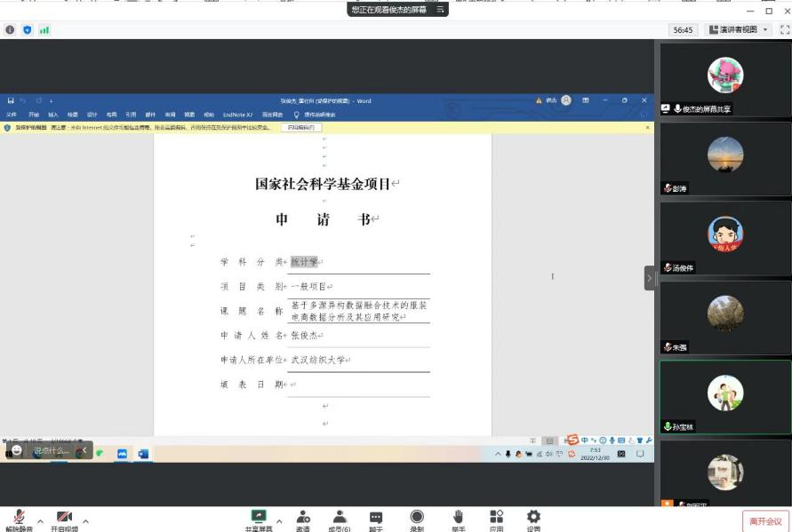
Task: Open meeting 设置 settings gear
Action: pos(533,518)
